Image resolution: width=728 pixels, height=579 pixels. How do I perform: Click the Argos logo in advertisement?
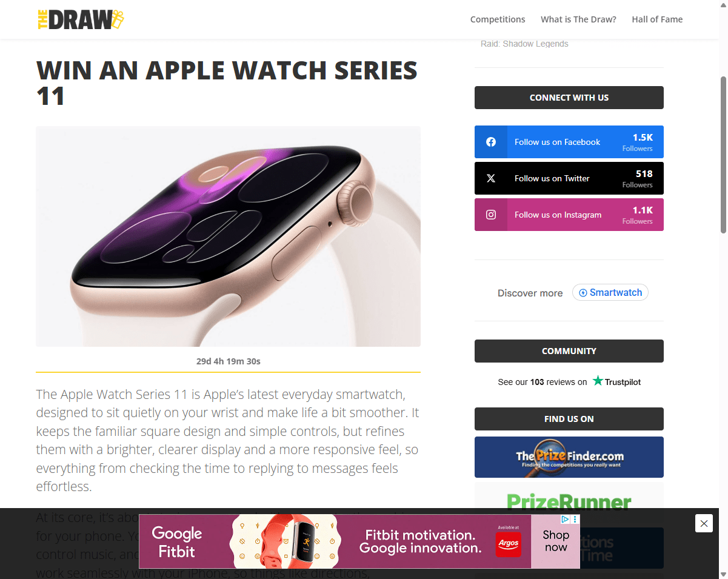click(x=508, y=544)
